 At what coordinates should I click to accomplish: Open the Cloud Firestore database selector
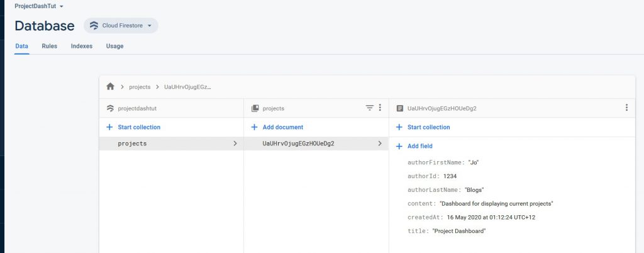tap(121, 26)
